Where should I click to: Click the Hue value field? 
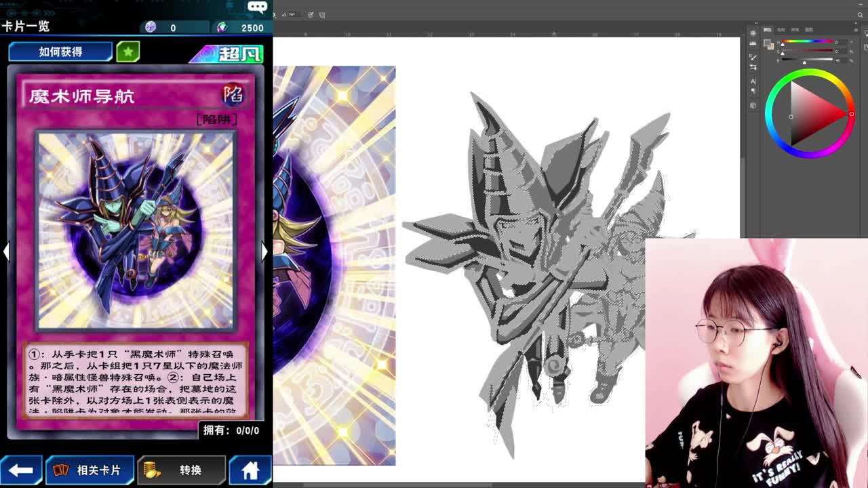[x=840, y=42]
